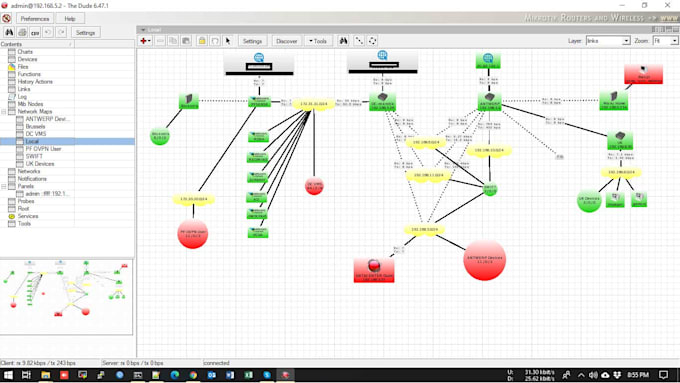Select the mouse pointer selection tool
The width and height of the screenshot is (680, 383).
(228, 41)
